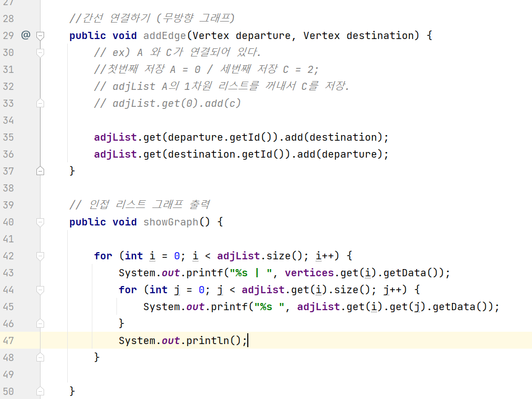Click the inner loop fold end marker on line 46
The height and width of the screenshot is (399, 532).
click(40, 324)
